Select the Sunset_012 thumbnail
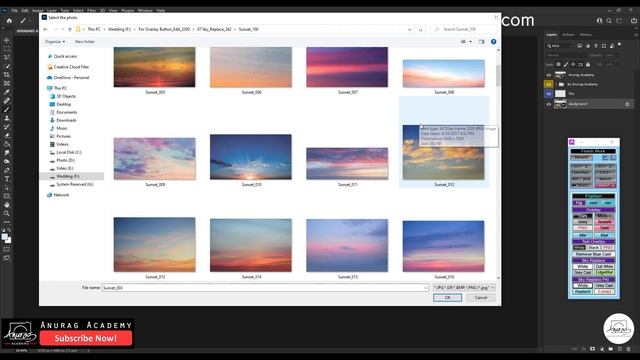Screen dimensions: 640x360 443,152
